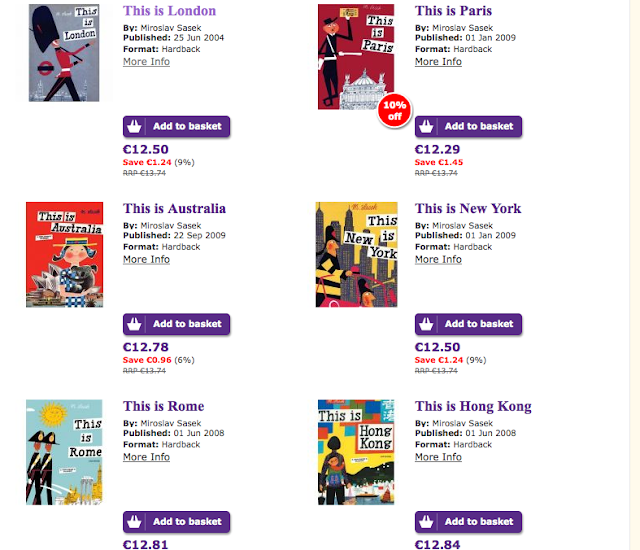Open the This is Hong Kong title link
This screenshot has width=640, height=550.
click(473, 406)
